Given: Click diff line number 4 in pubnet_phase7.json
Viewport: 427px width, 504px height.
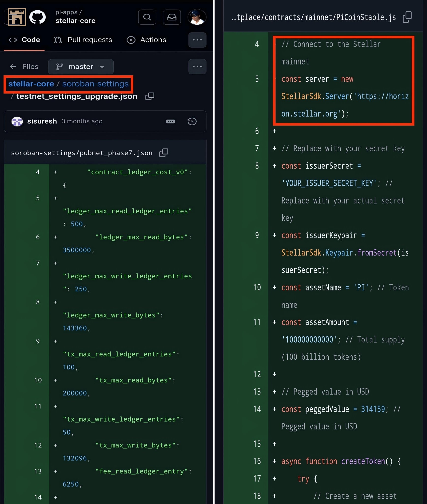Looking at the screenshot, I should [x=38, y=172].
